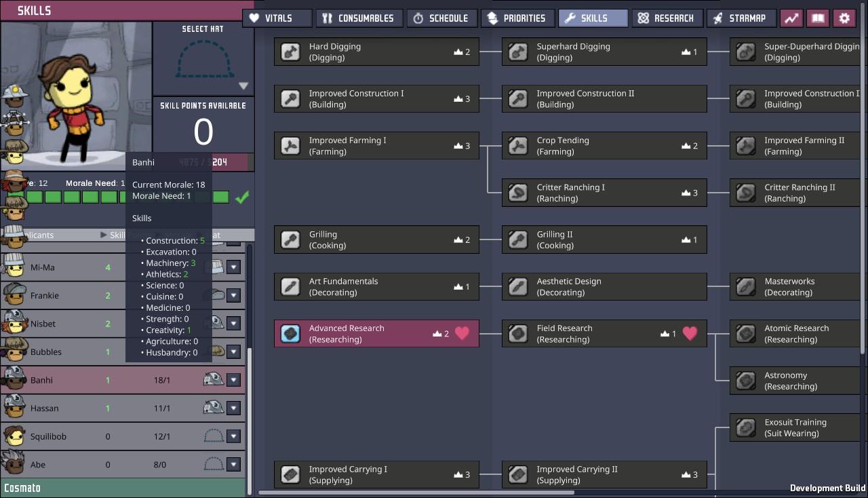Click the Advanced Research skill icon
Screen dimensions: 868x498
291,334
